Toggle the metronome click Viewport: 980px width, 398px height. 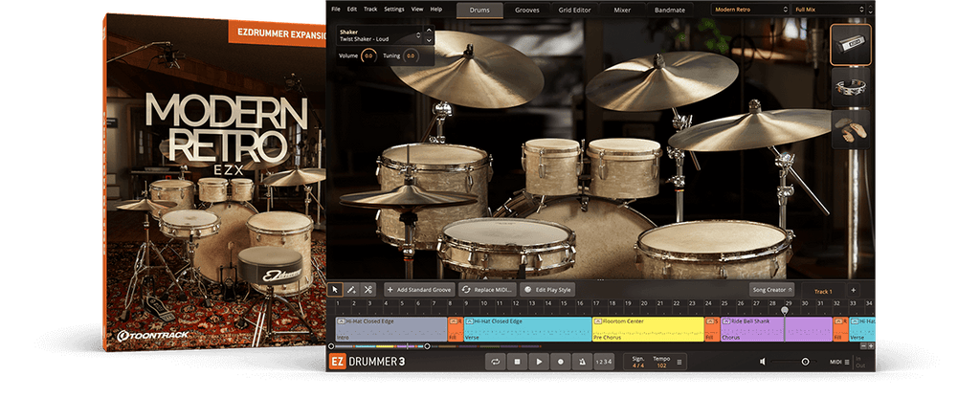[583, 362]
